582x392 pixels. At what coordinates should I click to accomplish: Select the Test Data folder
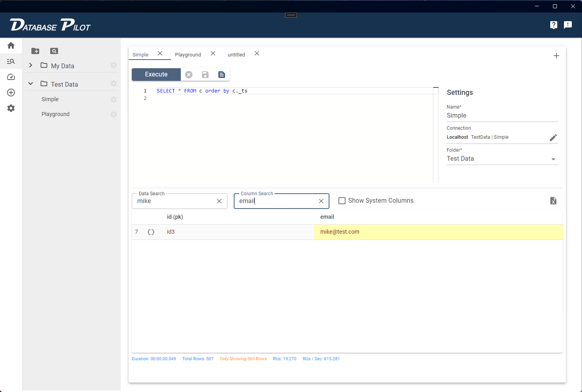click(x=64, y=84)
